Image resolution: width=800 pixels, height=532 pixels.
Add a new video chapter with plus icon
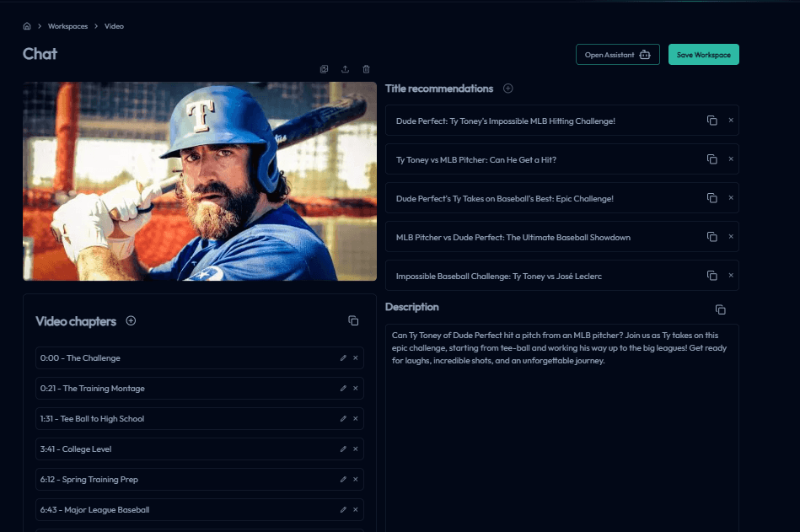(x=131, y=321)
